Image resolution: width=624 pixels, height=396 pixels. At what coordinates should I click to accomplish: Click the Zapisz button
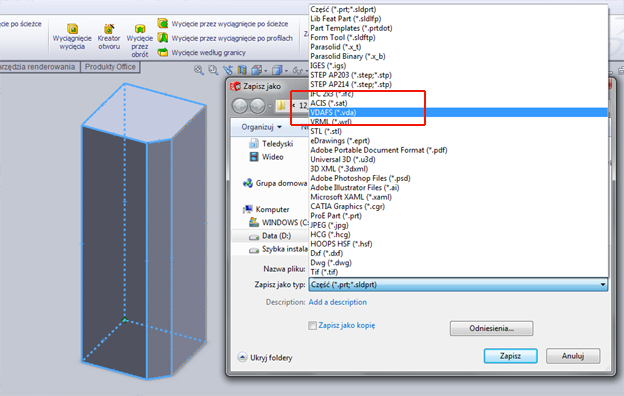click(511, 356)
